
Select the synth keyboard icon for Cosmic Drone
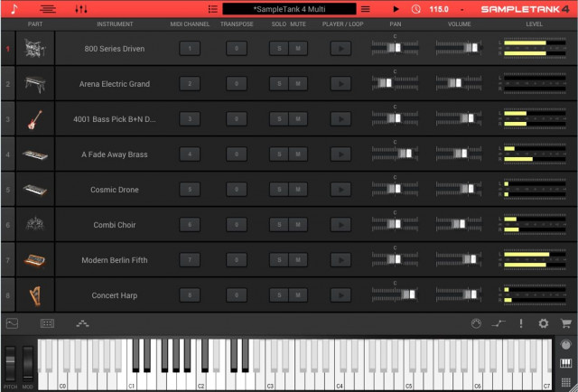pyautogui.click(x=35, y=190)
